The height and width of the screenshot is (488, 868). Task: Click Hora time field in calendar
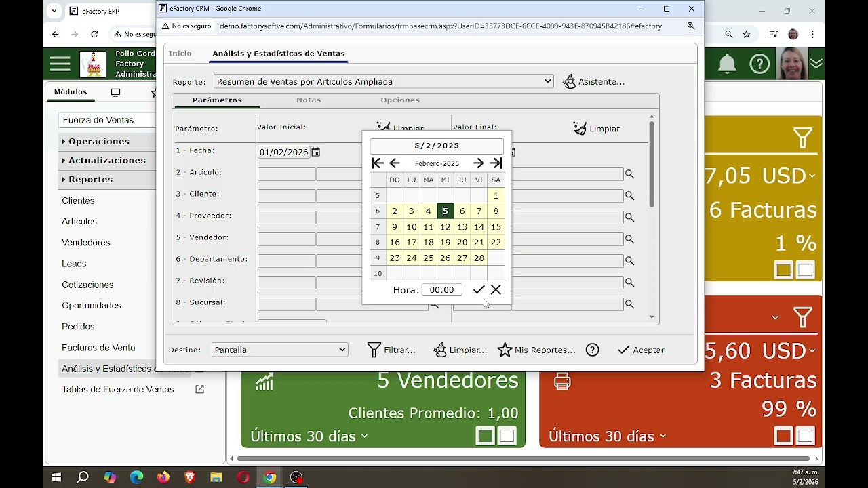(x=442, y=290)
